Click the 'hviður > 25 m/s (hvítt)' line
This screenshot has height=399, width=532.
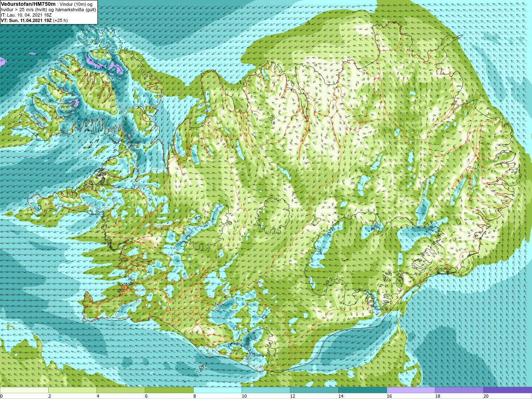pos(25,10)
